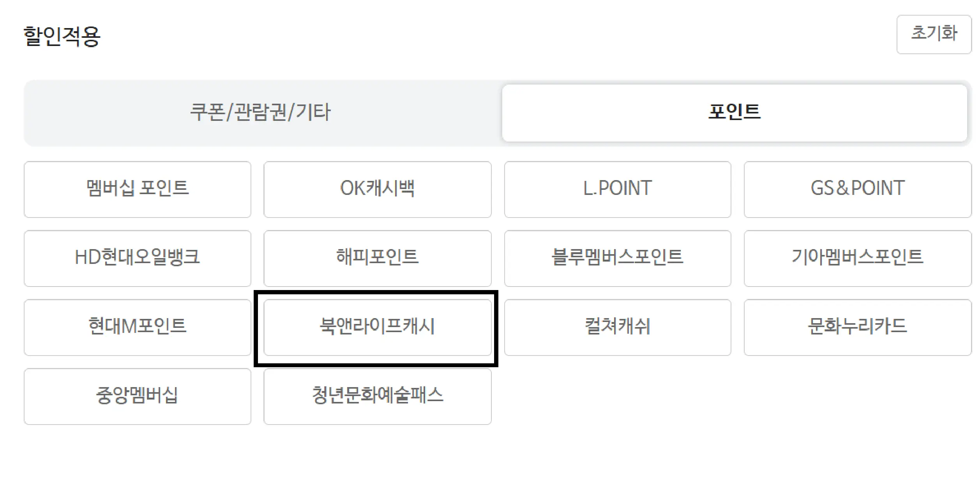Click the 중앙멤버십 button
980x483 pixels.
click(138, 396)
